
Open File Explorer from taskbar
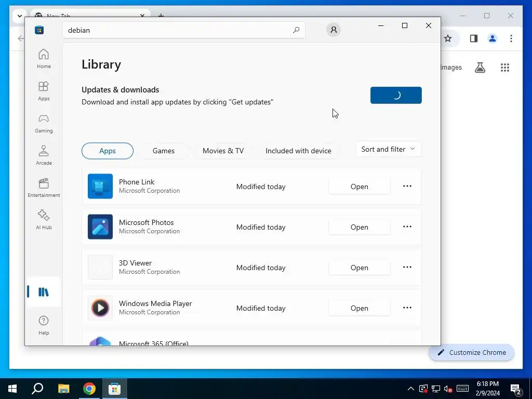(63, 389)
